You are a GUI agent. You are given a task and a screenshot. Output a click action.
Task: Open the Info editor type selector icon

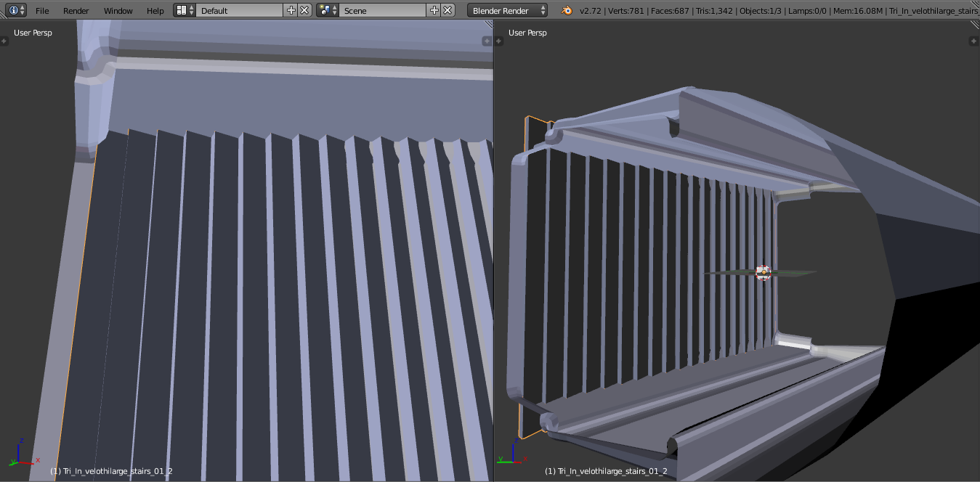[x=17, y=10]
